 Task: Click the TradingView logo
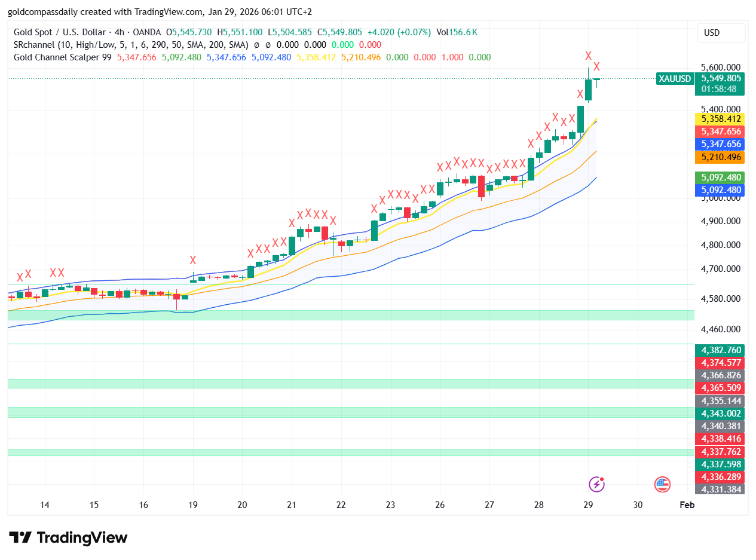pos(68,537)
